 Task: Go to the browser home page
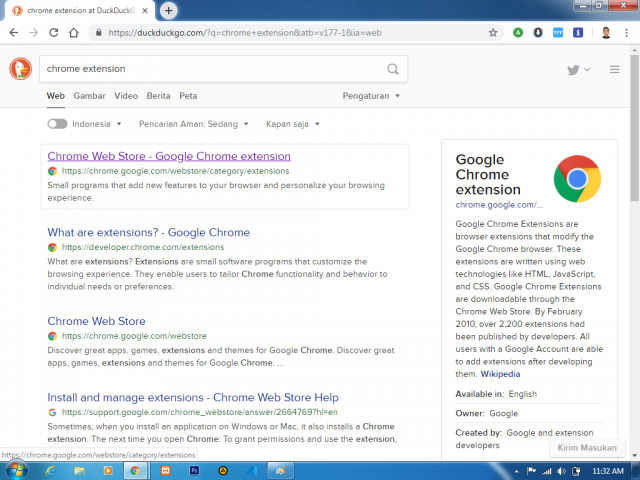[75, 32]
